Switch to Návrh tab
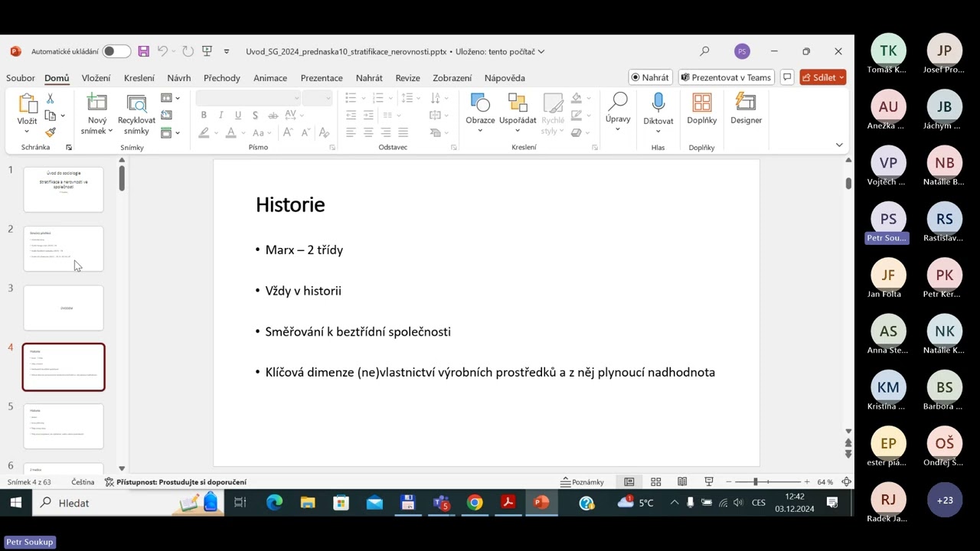Viewport: 980px width, 551px height. coord(179,78)
